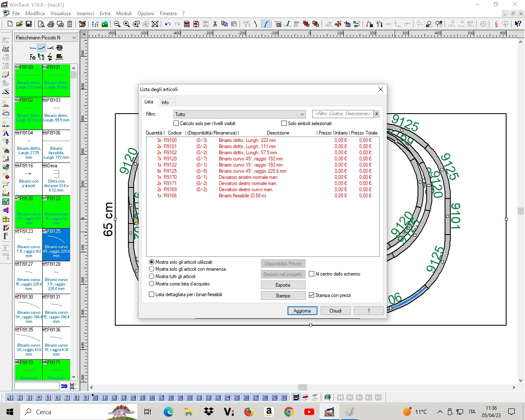Expand the Fleischmann Piccolo N library dropdown
This screenshot has height=420, width=525.
pyautogui.click(x=74, y=38)
